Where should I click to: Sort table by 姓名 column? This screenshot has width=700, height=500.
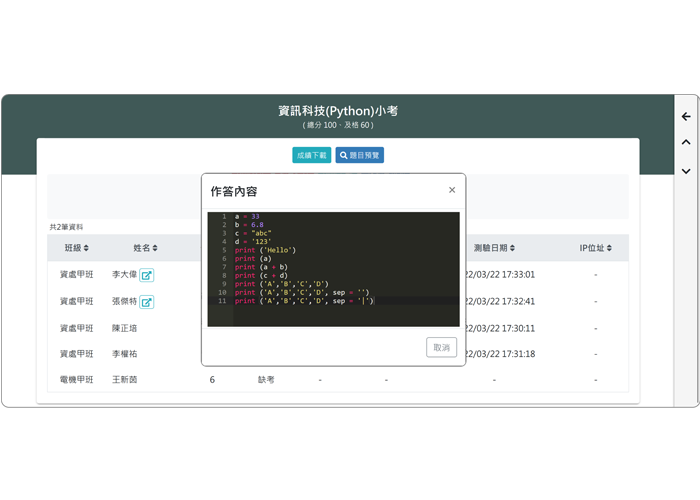tap(146, 248)
